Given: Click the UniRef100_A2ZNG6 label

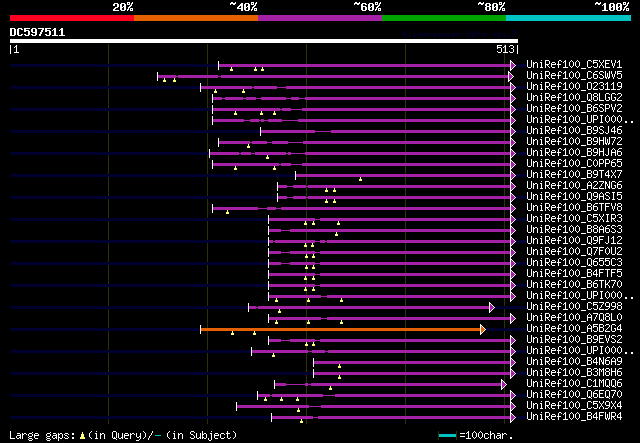Looking at the screenshot, I should click(x=574, y=186).
